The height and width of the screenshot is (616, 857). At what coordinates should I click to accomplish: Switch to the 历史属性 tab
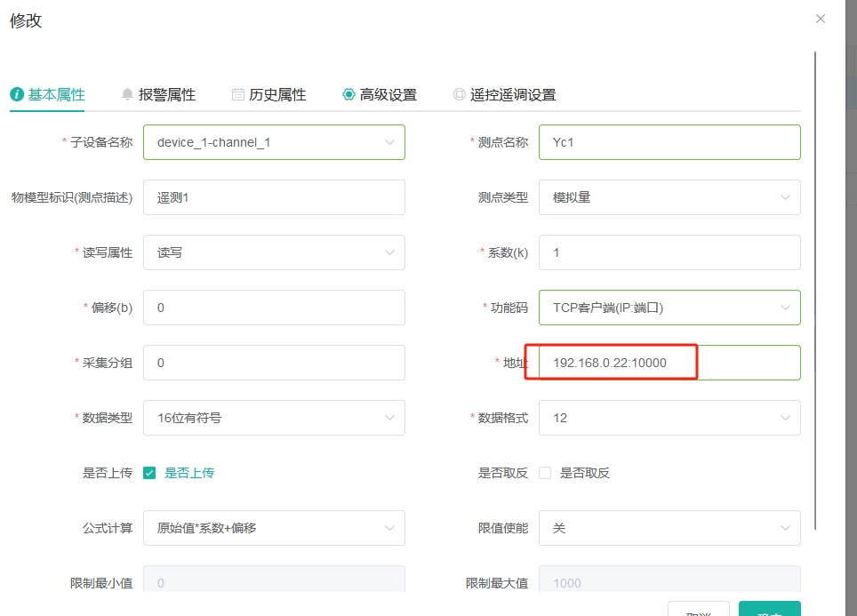coord(277,94)
